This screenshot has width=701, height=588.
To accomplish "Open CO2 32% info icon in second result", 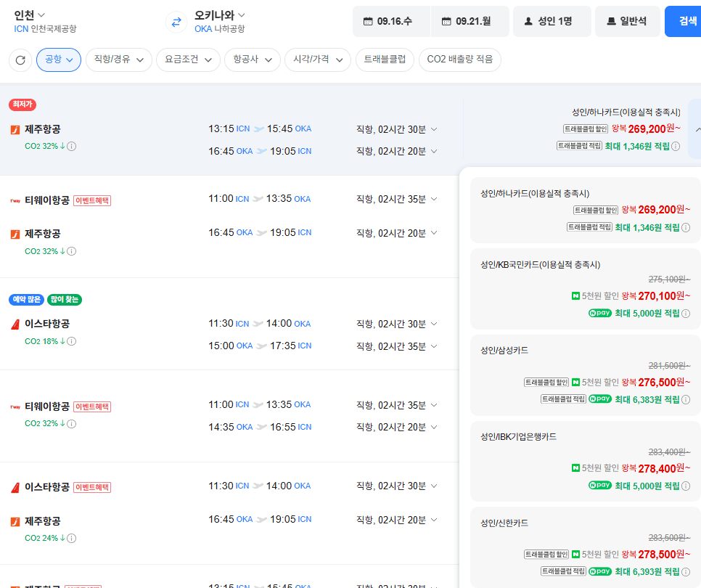I will tap(72, 251).
